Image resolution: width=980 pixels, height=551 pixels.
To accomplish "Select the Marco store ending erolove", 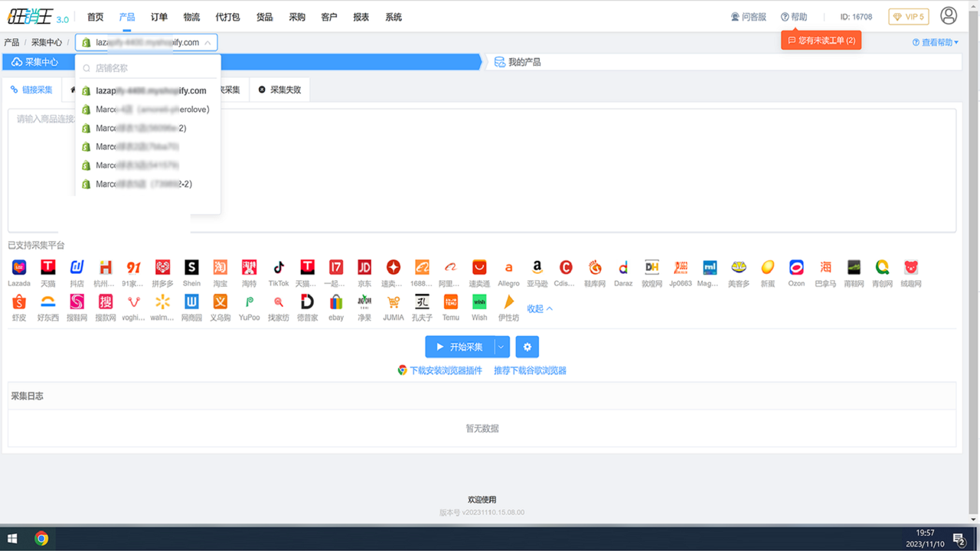I will tap(148, 109).
